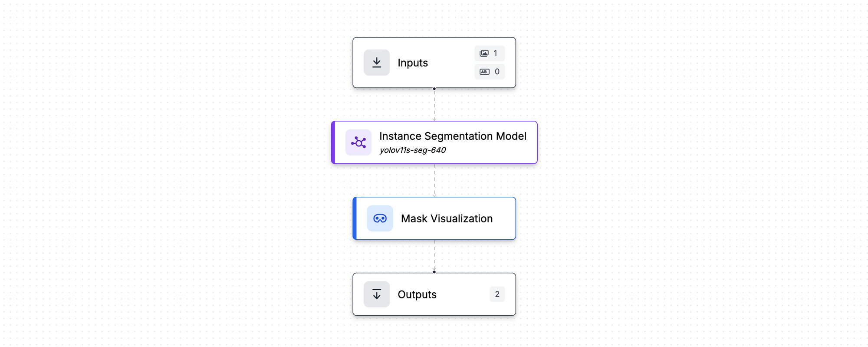Click the purple accent bar on Segmentation node
The image size is (868, 347).
pos(333,142)
